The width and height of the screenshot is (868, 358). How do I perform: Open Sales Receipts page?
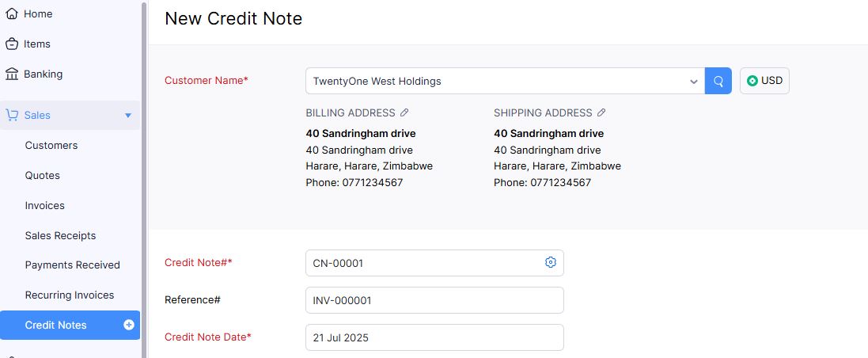pyautogui.click(x=60, y=235)
